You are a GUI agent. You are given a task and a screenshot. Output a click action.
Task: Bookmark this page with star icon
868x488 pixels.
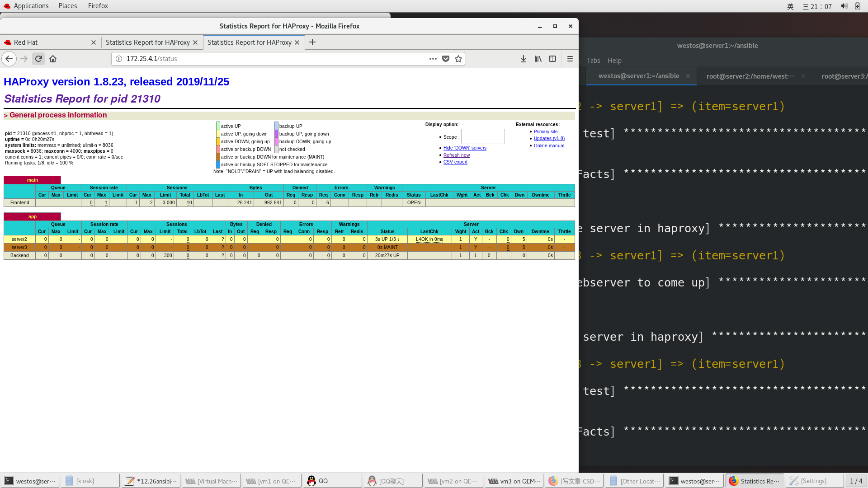pyautogui.click(x=458, y=59)
